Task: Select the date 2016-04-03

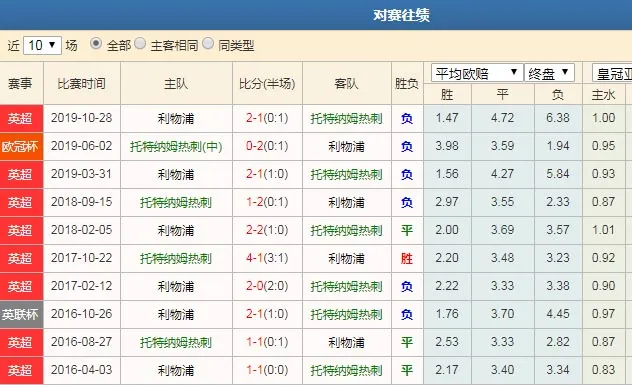Action: point(81,370)
